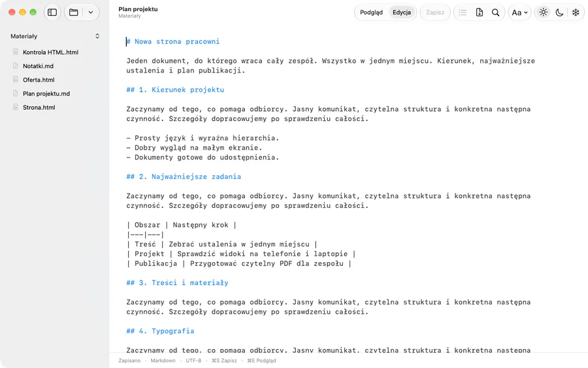Screen dimensions: 588x368
Task: Open Kontrola HTML.html file
Action: [50, 52]
